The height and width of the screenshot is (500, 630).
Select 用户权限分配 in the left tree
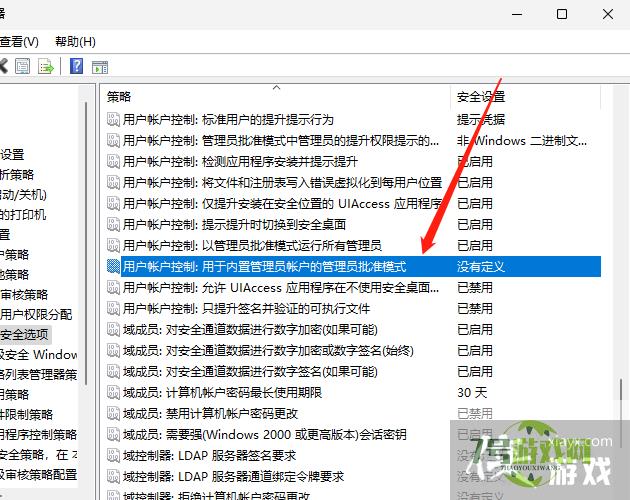click(36, 314)
